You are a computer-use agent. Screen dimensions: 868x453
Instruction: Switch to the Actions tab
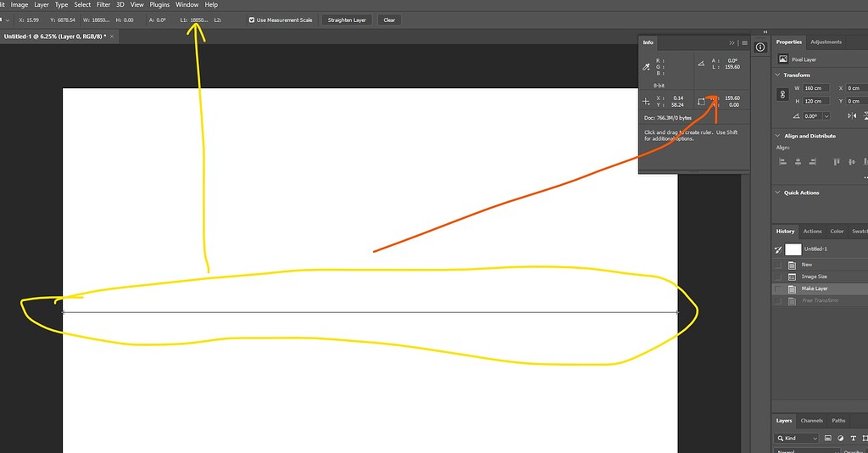(813, 232)
